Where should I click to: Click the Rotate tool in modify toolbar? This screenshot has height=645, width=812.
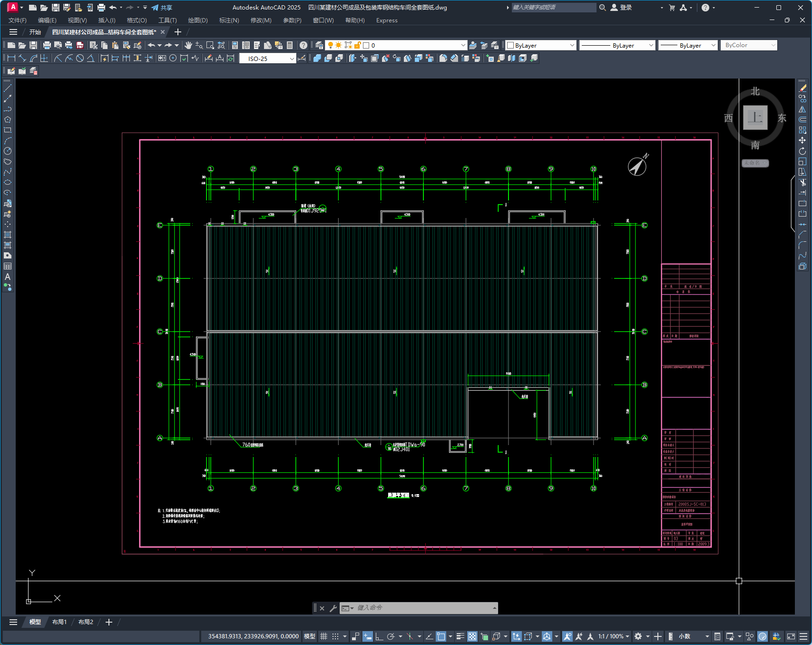(x=802, y=151)
